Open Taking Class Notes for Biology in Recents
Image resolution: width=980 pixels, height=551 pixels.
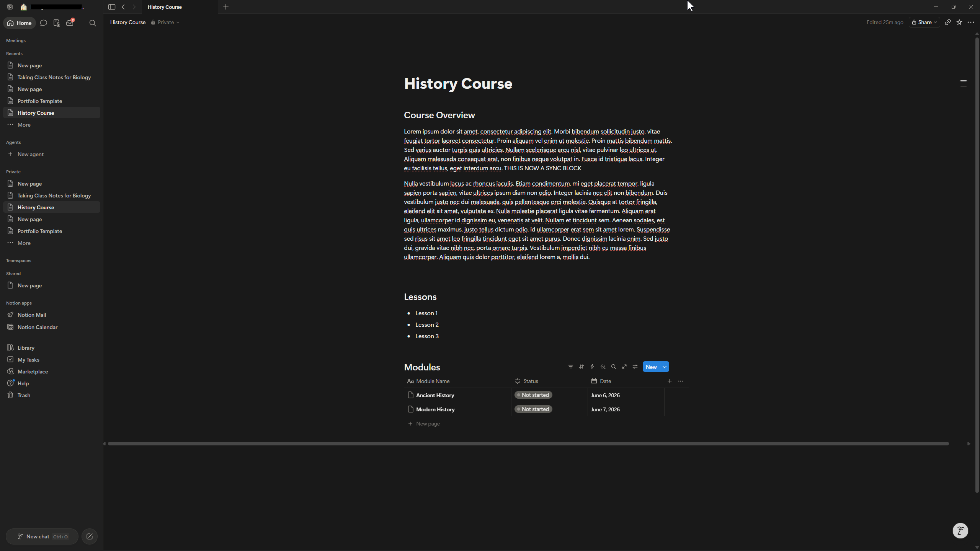point(52,77)
